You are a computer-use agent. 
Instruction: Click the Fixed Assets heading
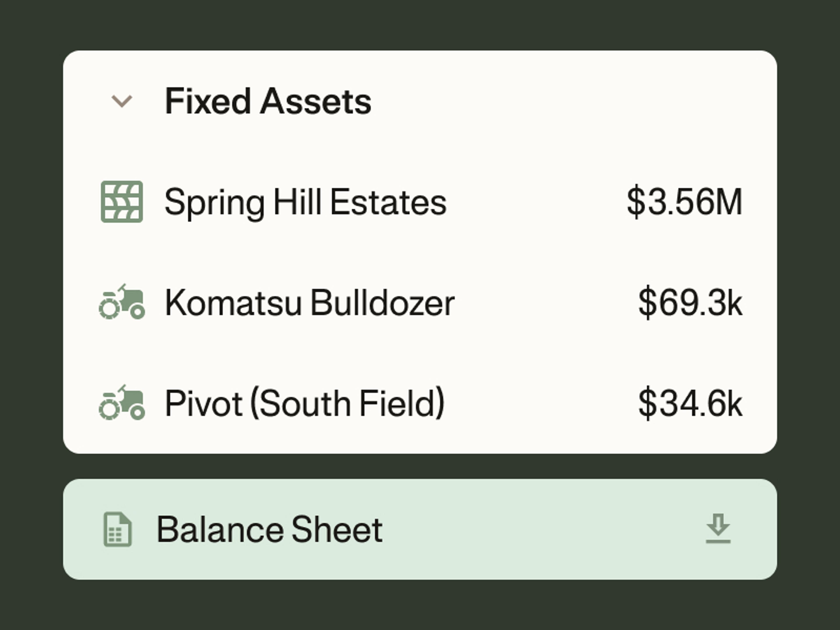[x=268, y=101]
